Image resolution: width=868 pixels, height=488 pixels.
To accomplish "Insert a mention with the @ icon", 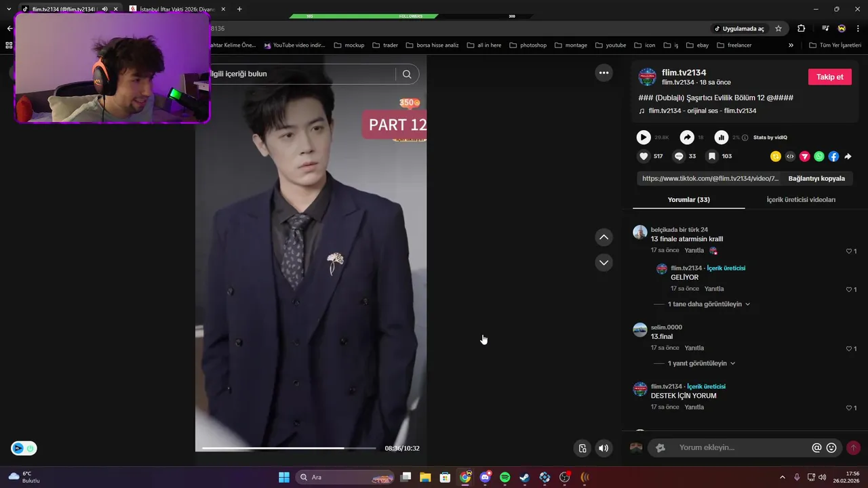I will (816, 447).
